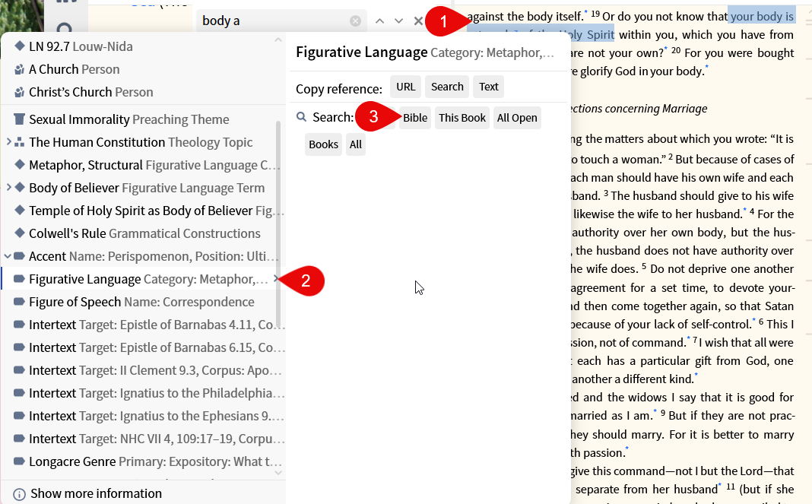Viewport: 812px width, 504px height.
Task: Click the Theology Topic hierarchy icon
Action: 20,141
